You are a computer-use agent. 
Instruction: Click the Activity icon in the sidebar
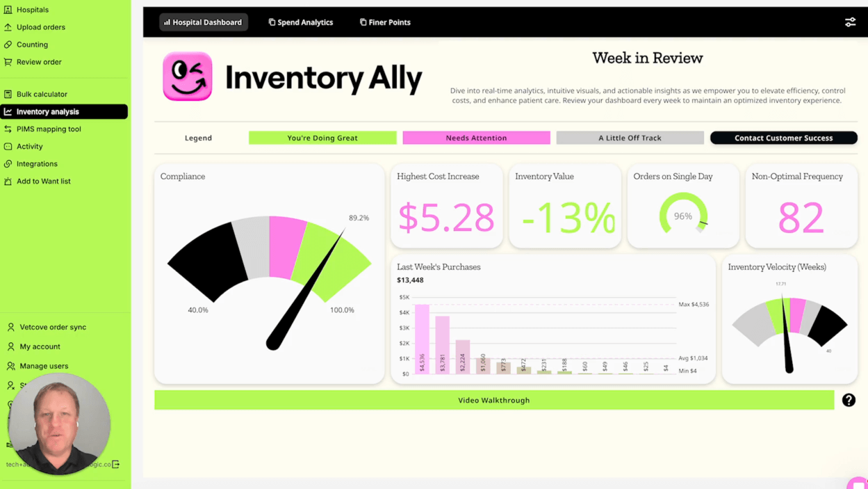(x=8, y=146)
